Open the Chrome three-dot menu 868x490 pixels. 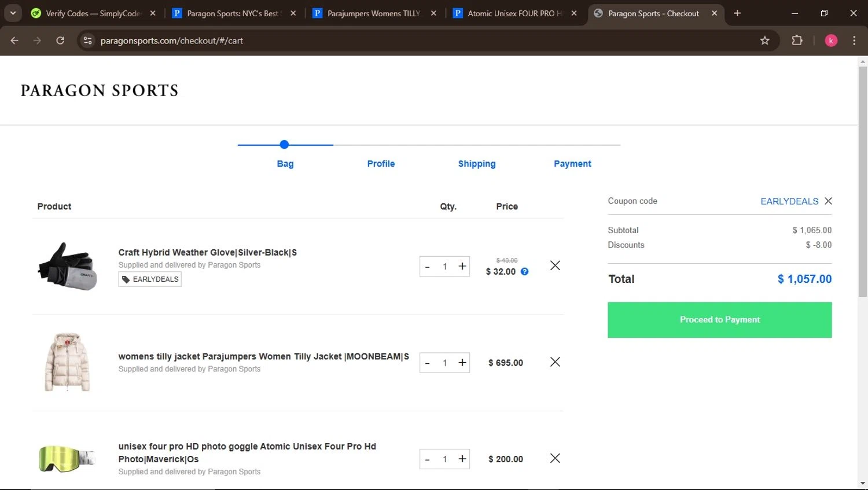[854, 40]
